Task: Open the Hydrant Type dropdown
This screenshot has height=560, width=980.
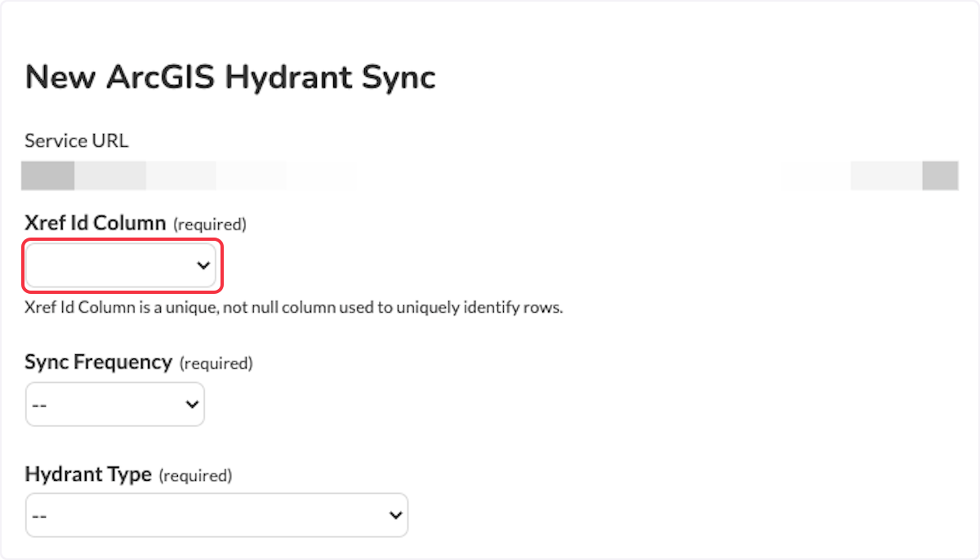Action: (216, 515)
